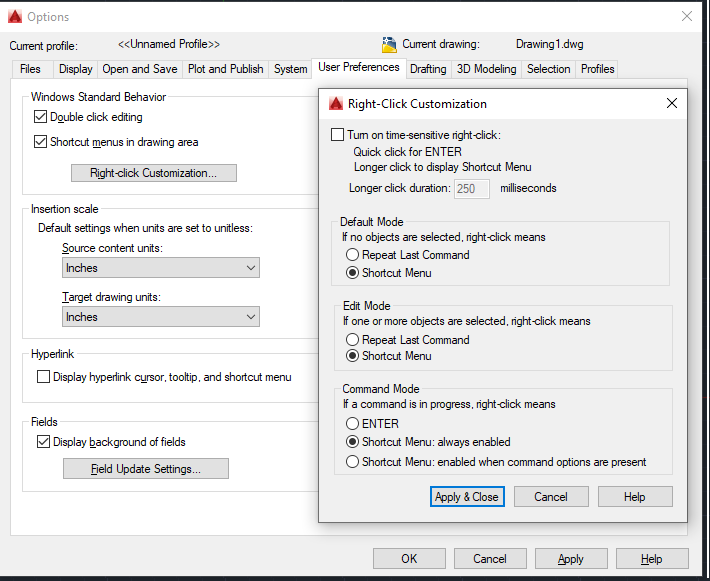Image resolution: width=710 pixels, height=581 pixels.
Task: Go to the 3D Modeling tab
Action: (x=486, y=69)
